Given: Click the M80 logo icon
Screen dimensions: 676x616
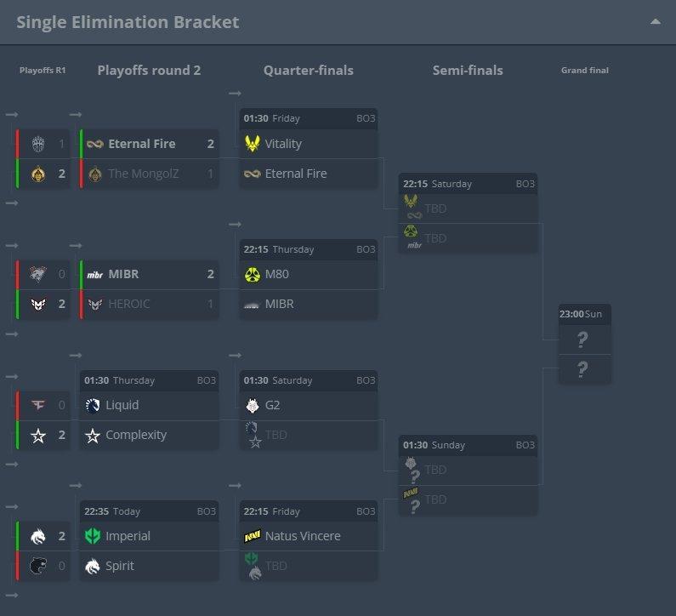Looking at the screenshot, I should coord(253,274).
